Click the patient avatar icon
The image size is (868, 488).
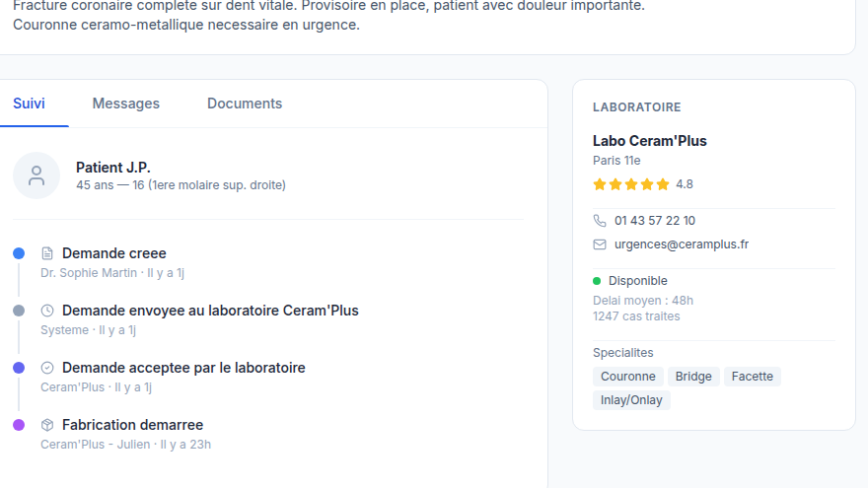click(x=36, y=175)
